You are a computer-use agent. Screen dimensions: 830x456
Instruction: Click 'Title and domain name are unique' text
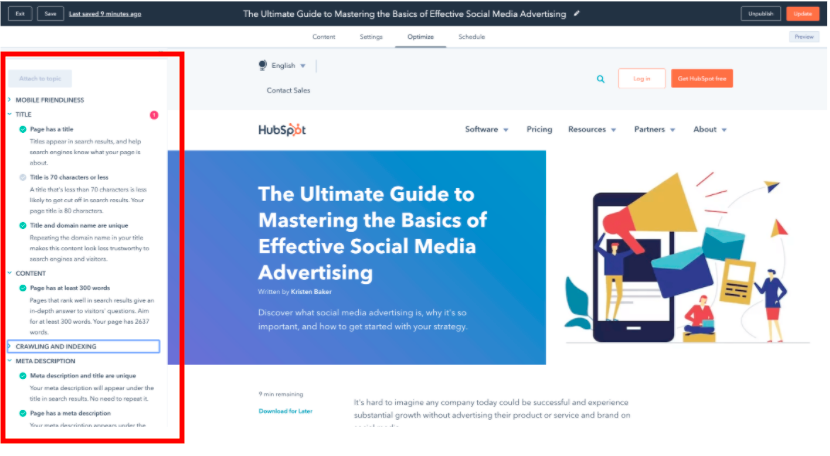pos(79,226)
